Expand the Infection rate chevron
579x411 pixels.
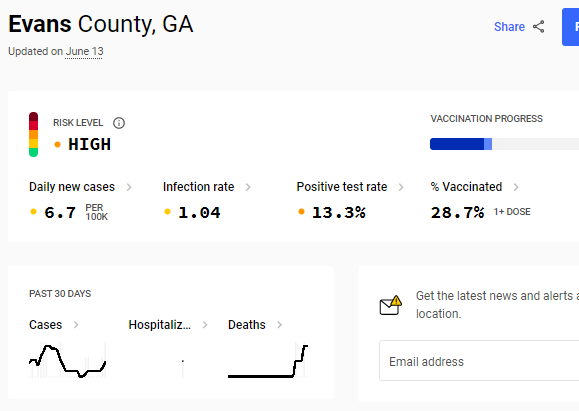pos(248,187)
